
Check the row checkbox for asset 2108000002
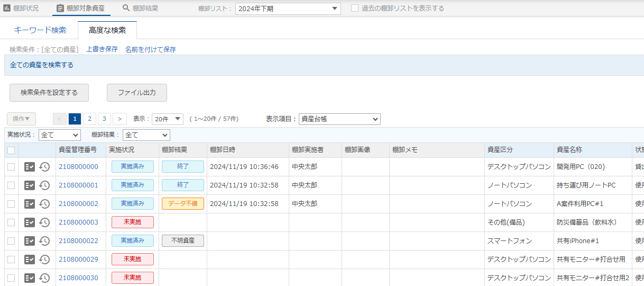coord(11,204)
